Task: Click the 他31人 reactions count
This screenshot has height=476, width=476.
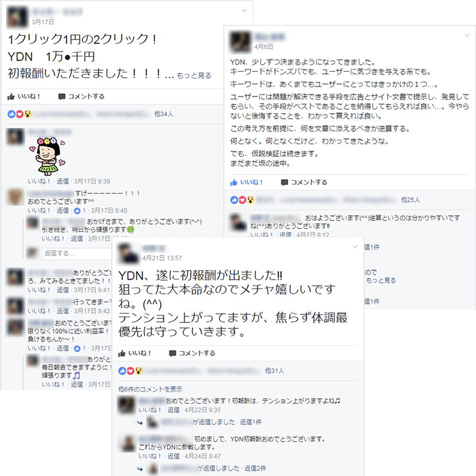Action: [274, 371]
